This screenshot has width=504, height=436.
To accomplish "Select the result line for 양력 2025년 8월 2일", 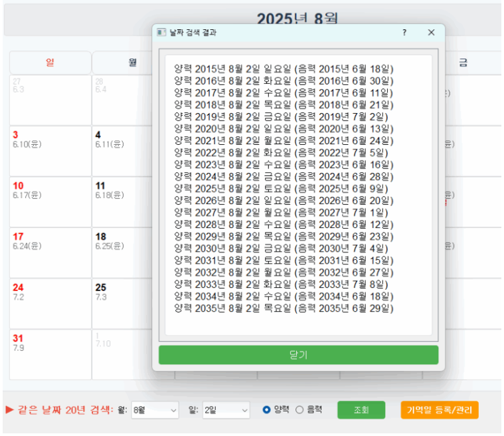I will [284, 188].
